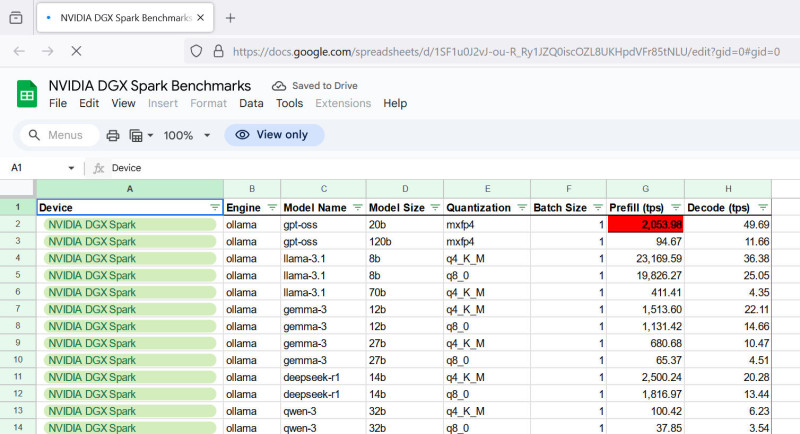Select row 2 header

[x=18, y=224]
